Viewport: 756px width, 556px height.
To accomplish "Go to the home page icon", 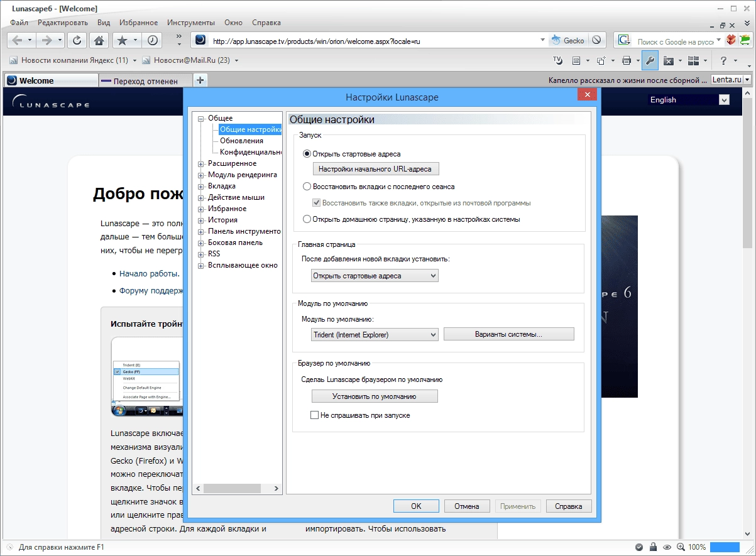I will coord(99,40).
